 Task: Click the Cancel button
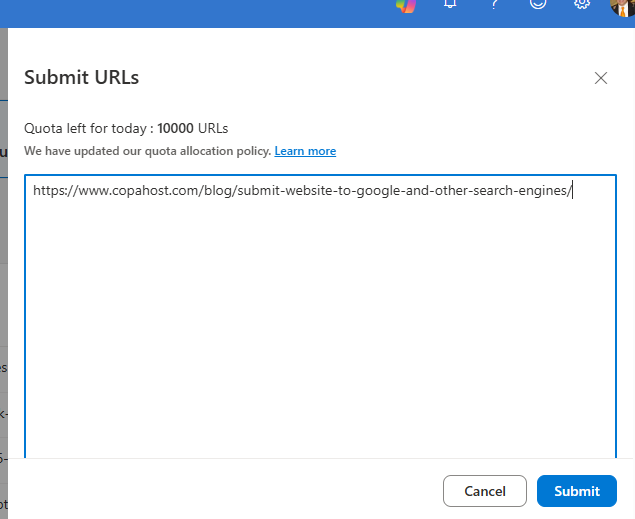click(x=485, y=491)
